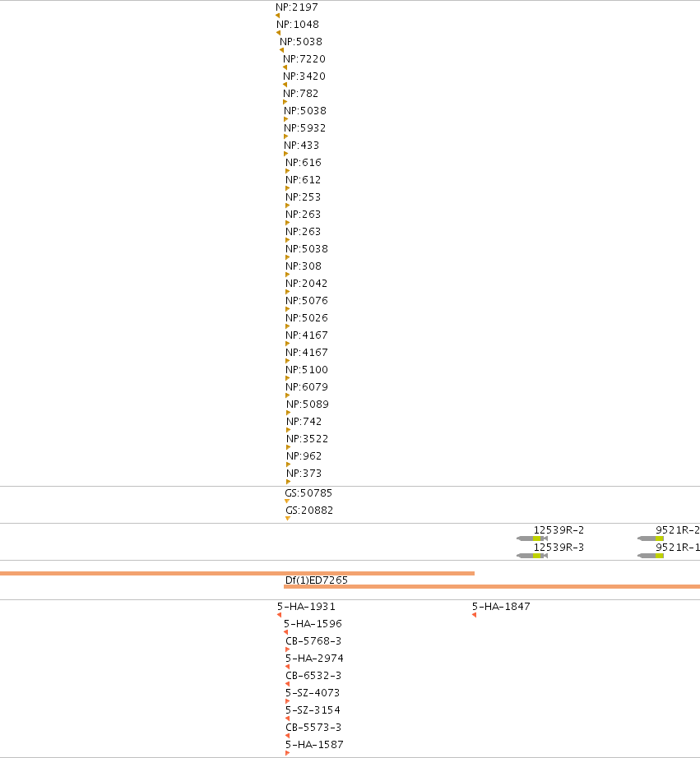This screenshot has height=758, width=700.
Task: Click the red arrow beneath 5-SZ-4073
Action: pos(287,701)
